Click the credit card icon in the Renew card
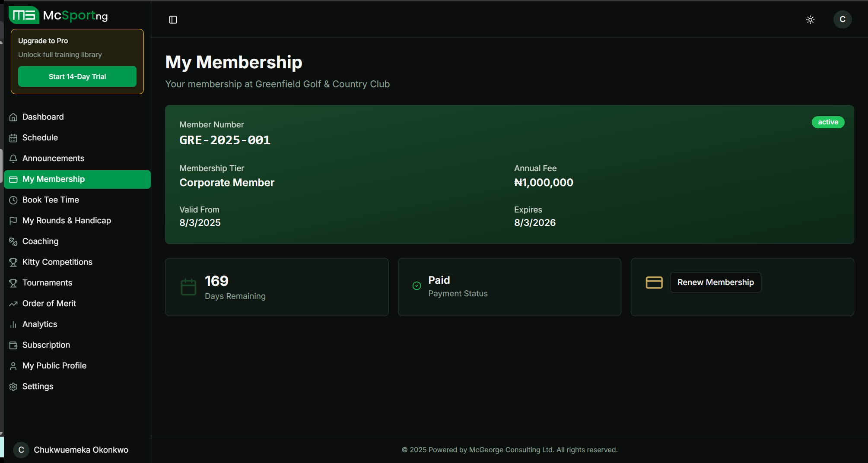This screenshot has height=463, width=868. pyautogui.click(x=654, y=282)
